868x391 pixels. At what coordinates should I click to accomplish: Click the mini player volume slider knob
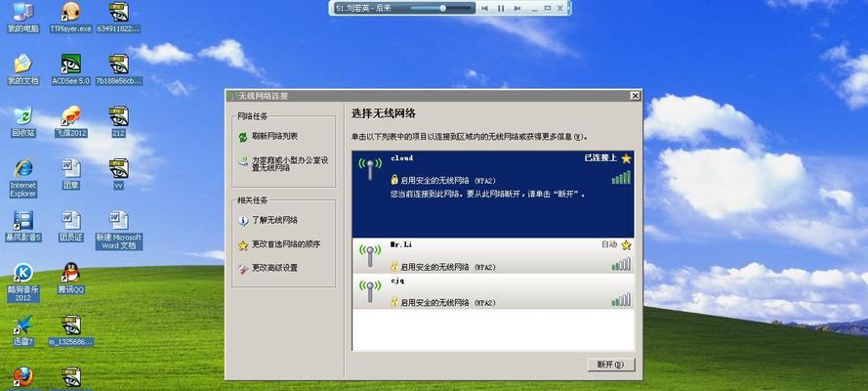[443, 8]
